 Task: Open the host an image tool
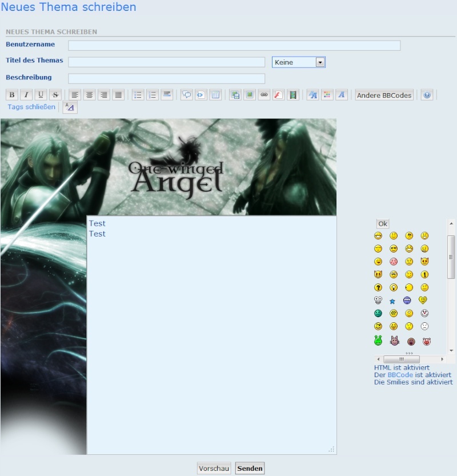tap(235, 95)
